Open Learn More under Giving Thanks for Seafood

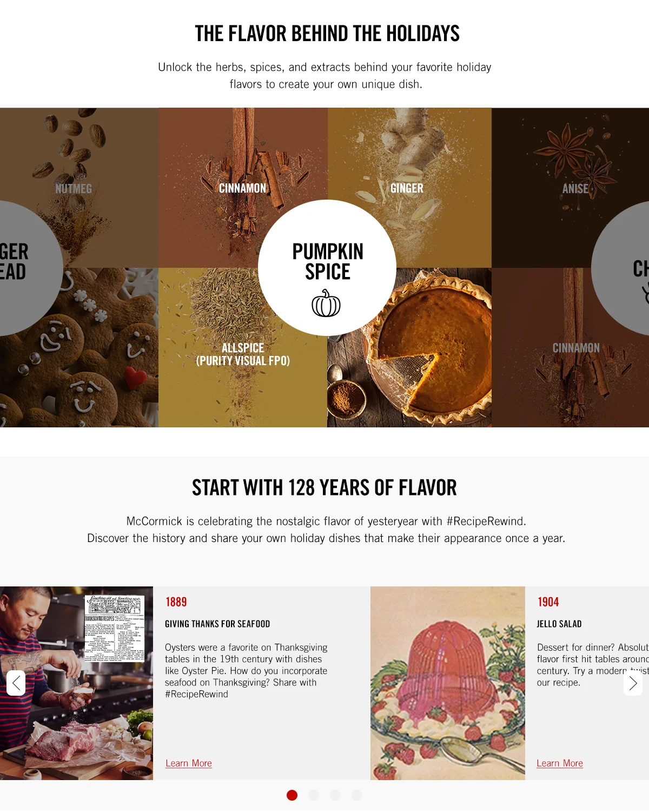189,763
